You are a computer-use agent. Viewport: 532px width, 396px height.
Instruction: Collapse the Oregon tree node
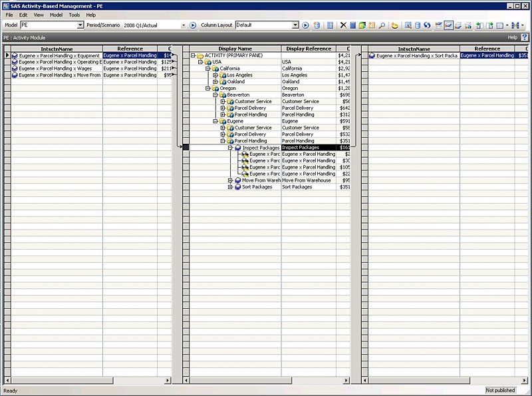point(208,89)
